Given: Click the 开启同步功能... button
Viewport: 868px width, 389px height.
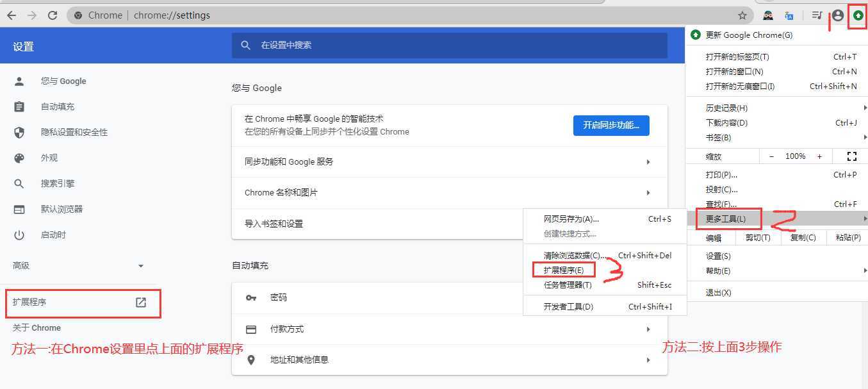Looking at the screenshot, I should [x=611, y=126].
